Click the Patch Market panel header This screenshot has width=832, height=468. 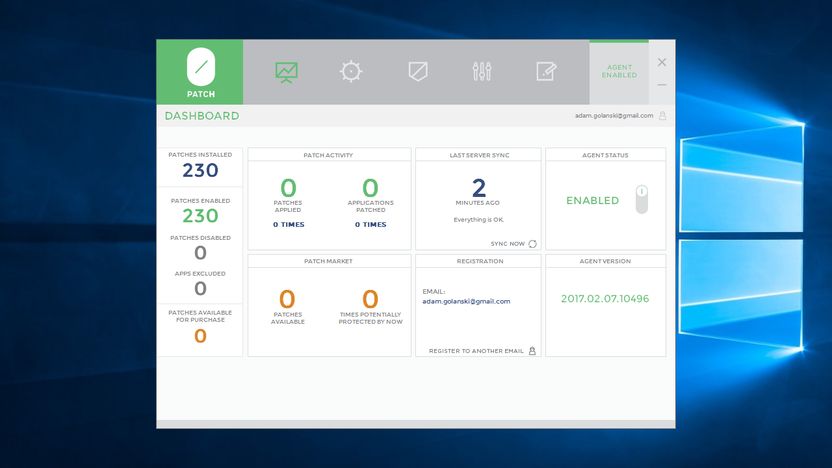pos(328,261)
